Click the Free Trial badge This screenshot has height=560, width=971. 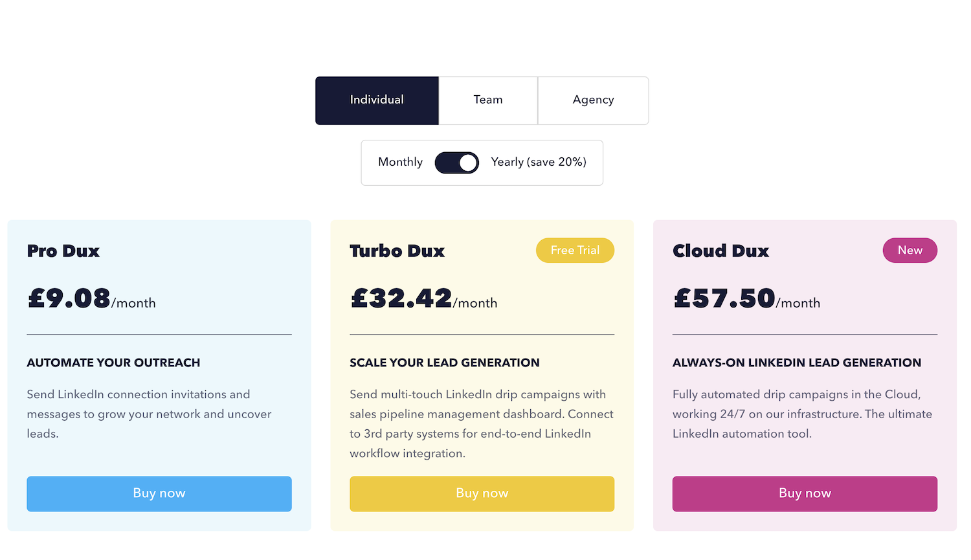click(x=575, y=251)
